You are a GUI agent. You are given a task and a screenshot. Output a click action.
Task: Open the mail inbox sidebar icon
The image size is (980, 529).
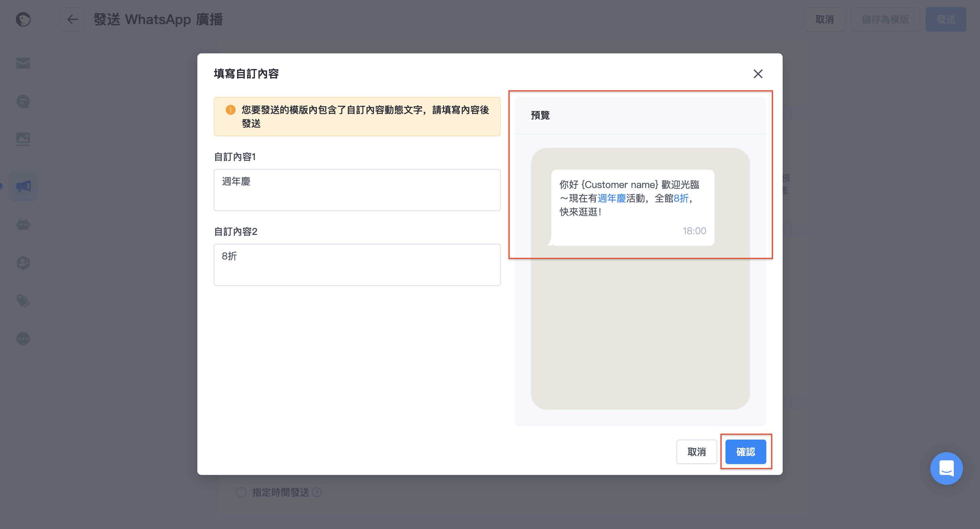click(x=23, y=63)
